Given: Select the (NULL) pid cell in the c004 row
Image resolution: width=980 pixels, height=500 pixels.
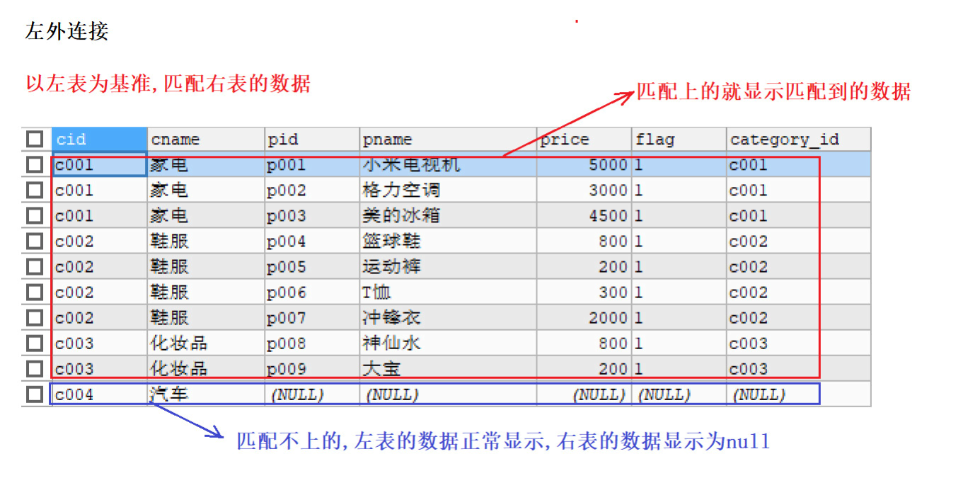Looking at the screenshot, I should pyautogui.click(x=312, y=394).
